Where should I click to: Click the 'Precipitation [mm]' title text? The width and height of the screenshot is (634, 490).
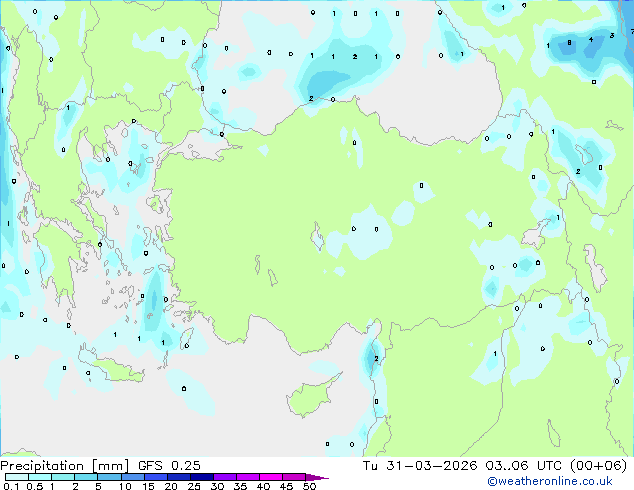[65, 466]
